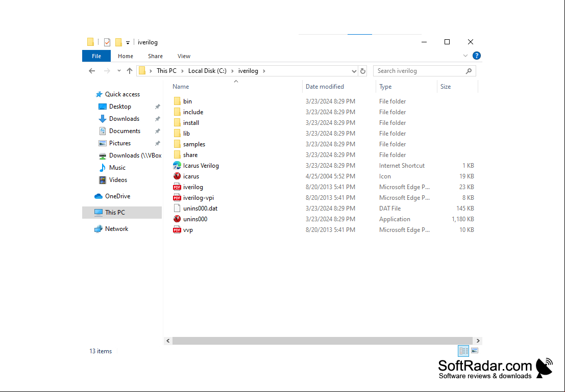565x392 pixels.
Task: Select the lib folder icon
Action: [x=177, y=134]
